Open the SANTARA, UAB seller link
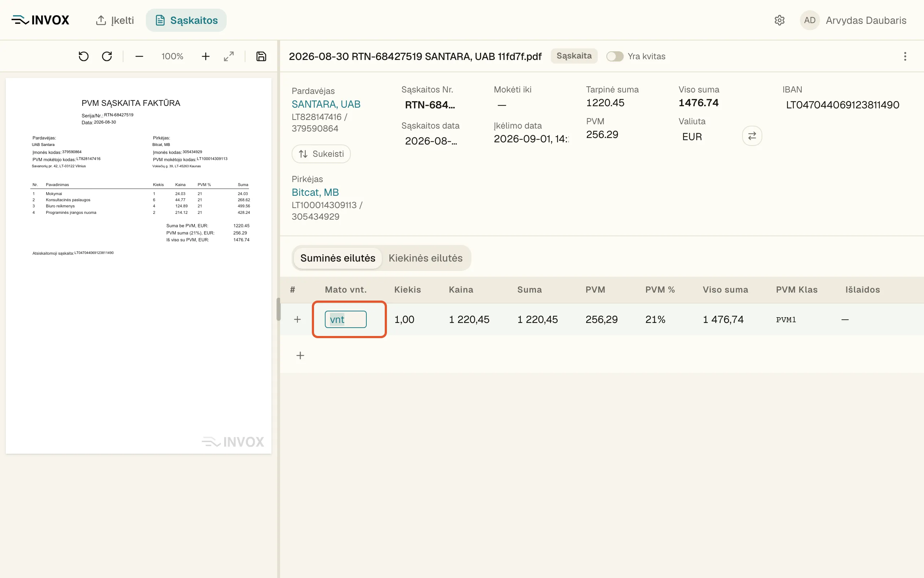The height and width of the screenshot is (578, 924). click(x=326, y=104)
